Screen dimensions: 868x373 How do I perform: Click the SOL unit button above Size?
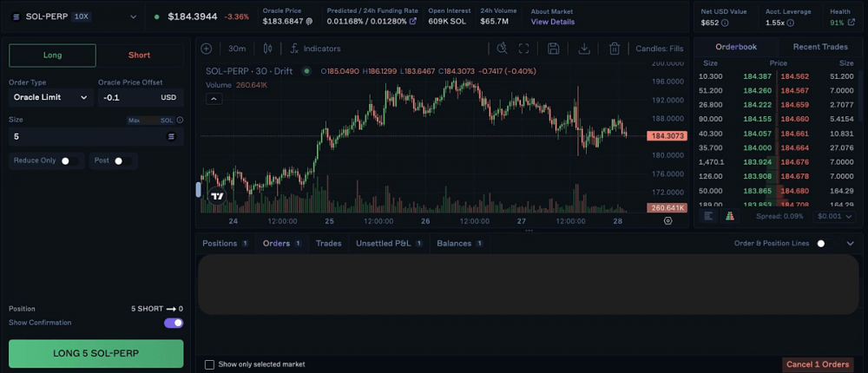pos(167,120)
